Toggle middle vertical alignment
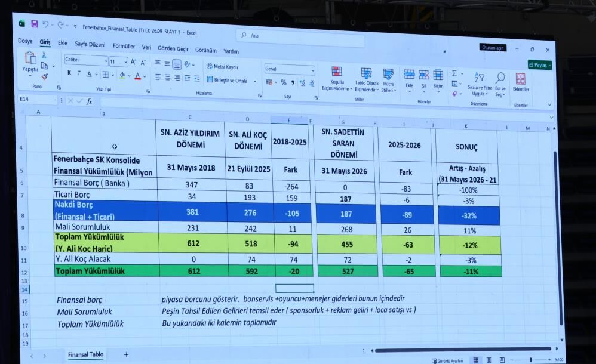This screenshot has height=364, width=596. click(167, 64)
